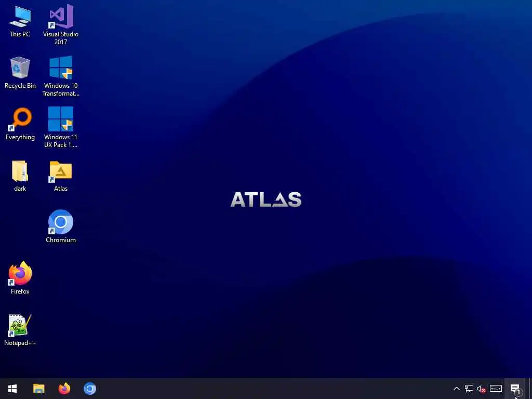Viewport: 532px width, 399px height.
Task: Click the 'Notepad++' icon label text
Action: 20,343
